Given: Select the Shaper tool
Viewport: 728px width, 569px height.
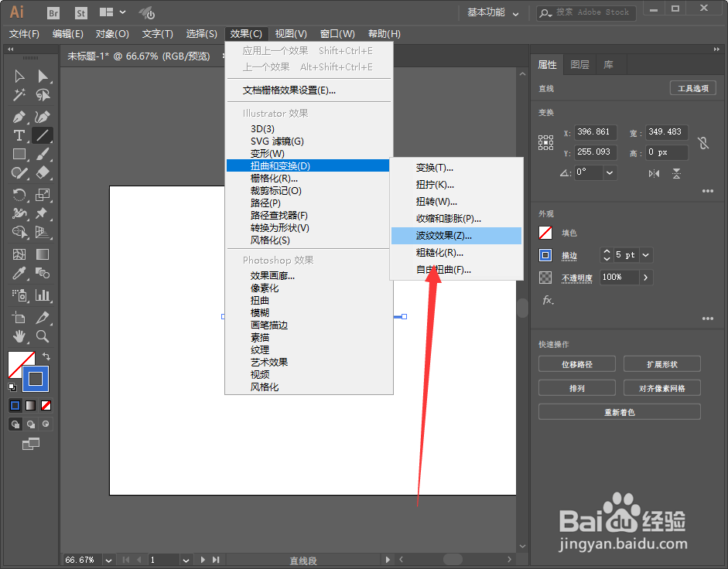Looking at the screenshot, I should [19, 172].
